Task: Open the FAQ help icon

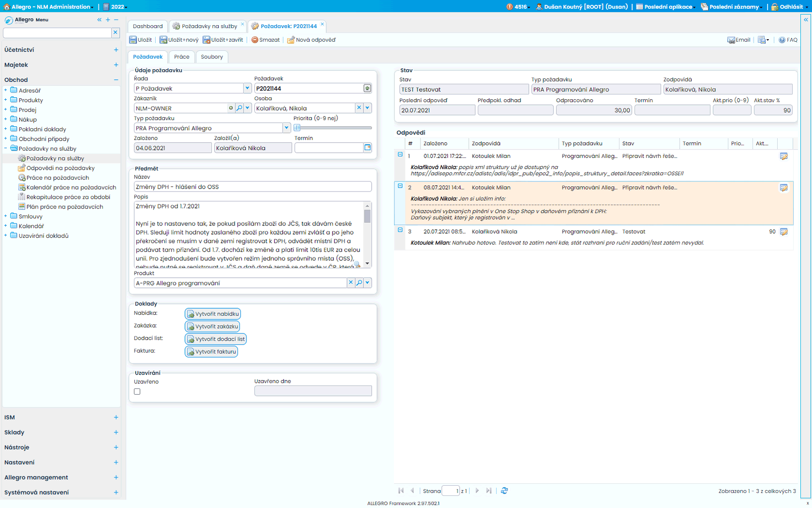Action: coord(782,40)
